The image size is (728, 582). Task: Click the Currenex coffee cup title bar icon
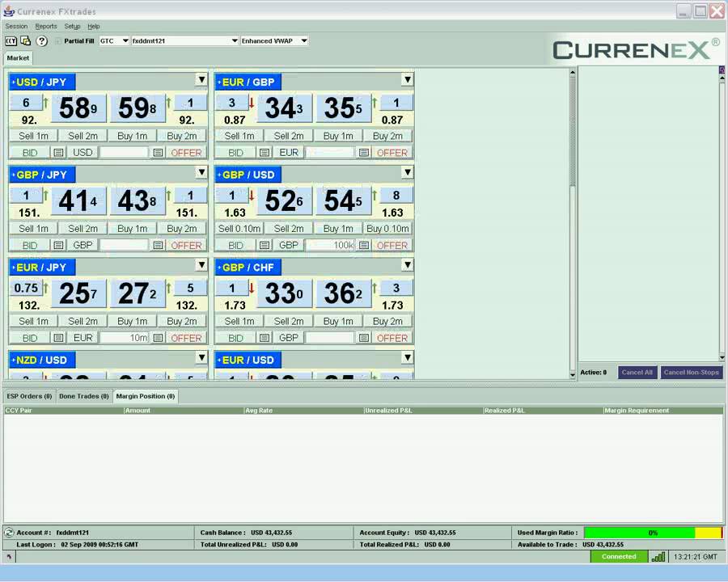[x=9, y=11]
